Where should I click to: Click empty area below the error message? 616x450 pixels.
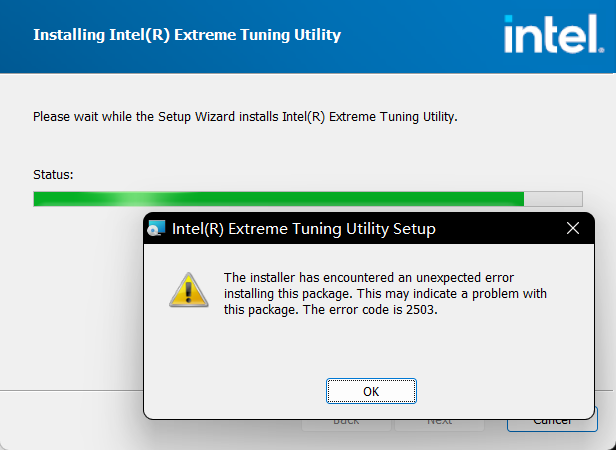tap(369, 346)
